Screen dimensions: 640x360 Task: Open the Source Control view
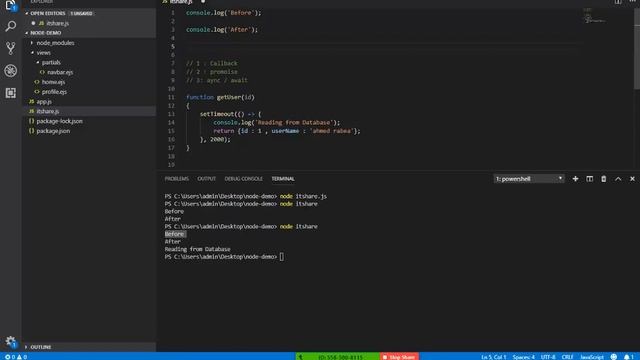(x=11, y=48)
